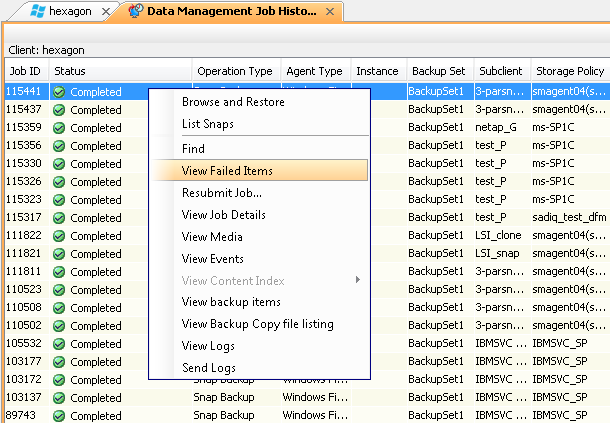The height and width of the screenshot is (423, 610).
Task: Open View Job Details from menu
Action: pos(223,215)
